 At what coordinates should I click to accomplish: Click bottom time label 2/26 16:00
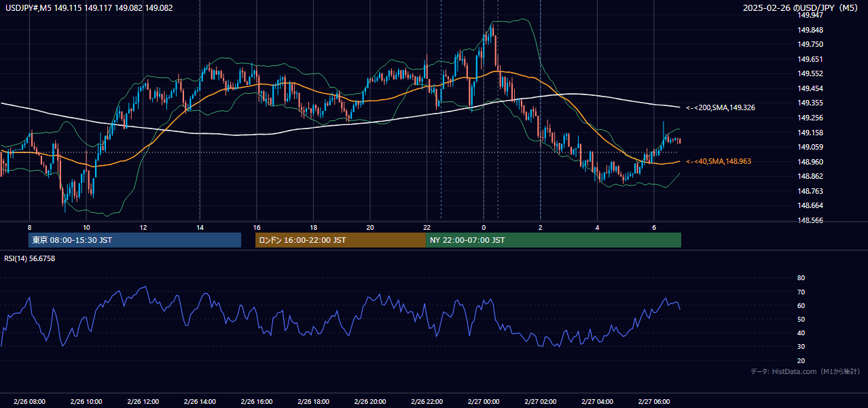(x=256, y=402)
